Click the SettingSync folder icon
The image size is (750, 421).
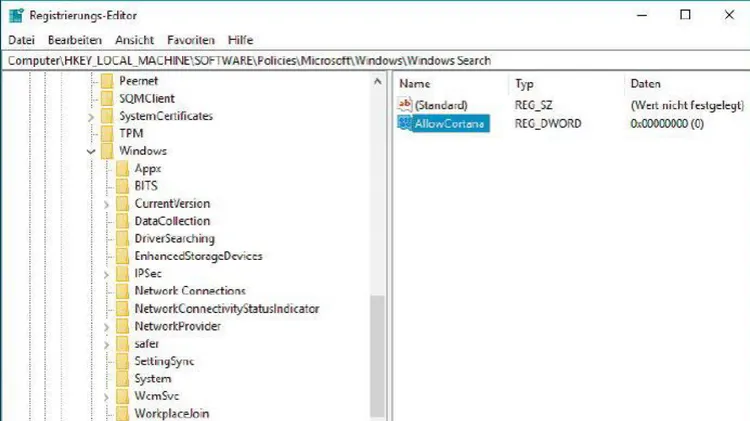122,361
